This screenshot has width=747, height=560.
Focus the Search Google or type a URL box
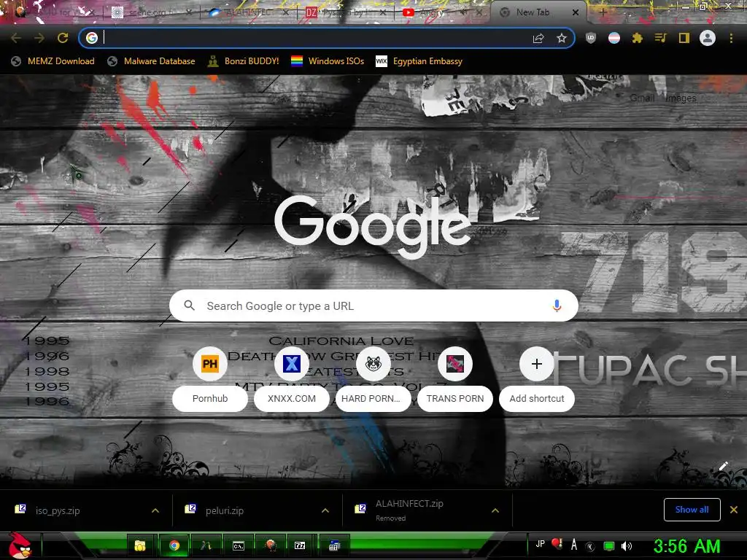(x=373, y=306)
